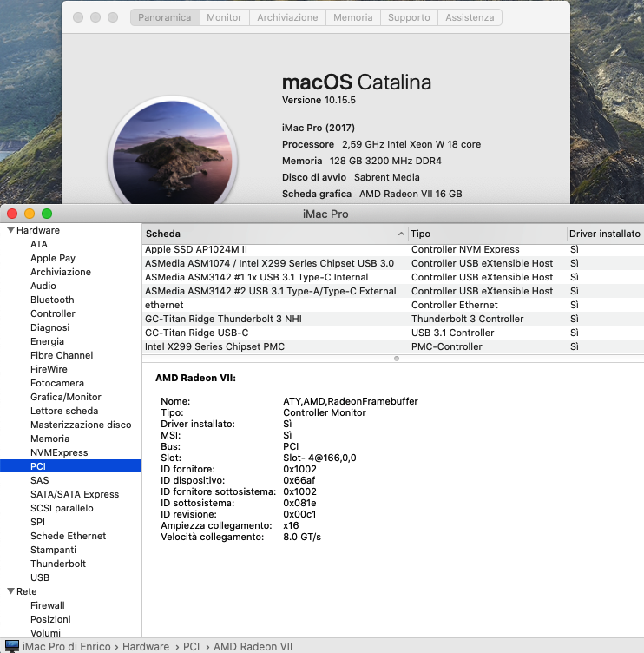Image resolution: width=644 pixels, height=653 pixels.
Task: Select ASMedia ASM3142 #1 Type-C Internal row
Action: click(x=393, y=277)
